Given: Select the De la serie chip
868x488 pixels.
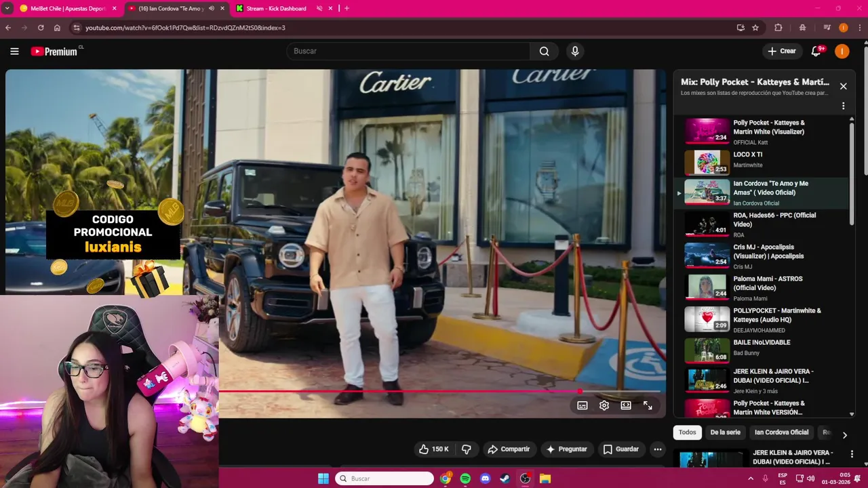Looking at the screenshot, I should coord(725,432).
